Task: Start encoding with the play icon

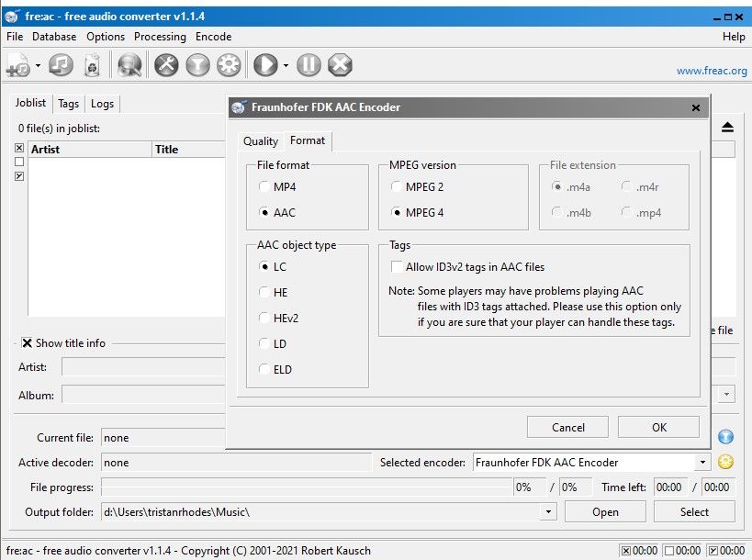Action: 265,65
